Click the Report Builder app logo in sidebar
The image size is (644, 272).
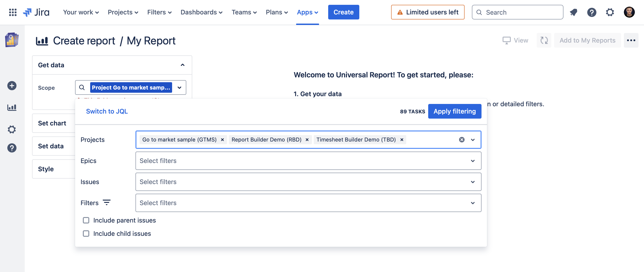tap(12, 40)
